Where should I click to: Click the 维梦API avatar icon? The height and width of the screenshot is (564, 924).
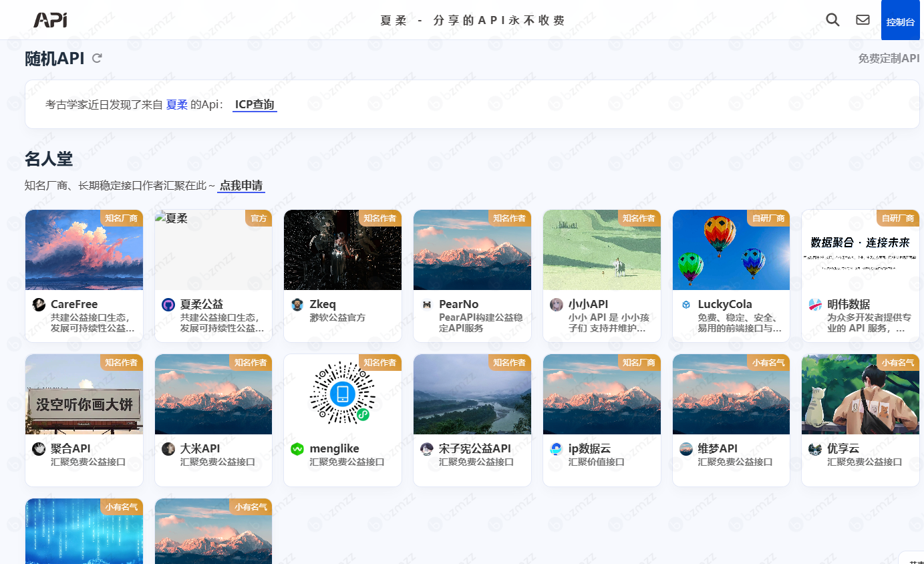pos(686,449)
